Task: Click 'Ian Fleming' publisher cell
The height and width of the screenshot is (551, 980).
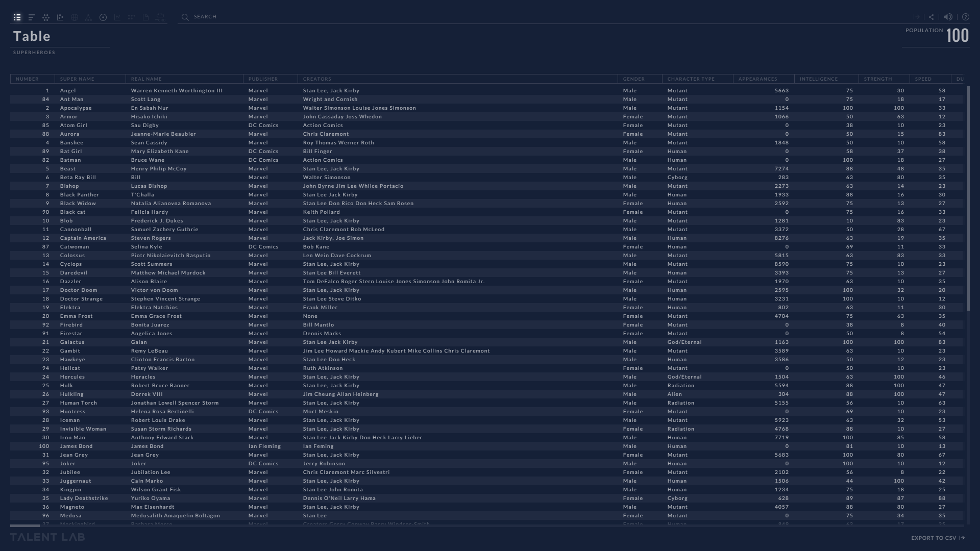Action: click(264, 446)
